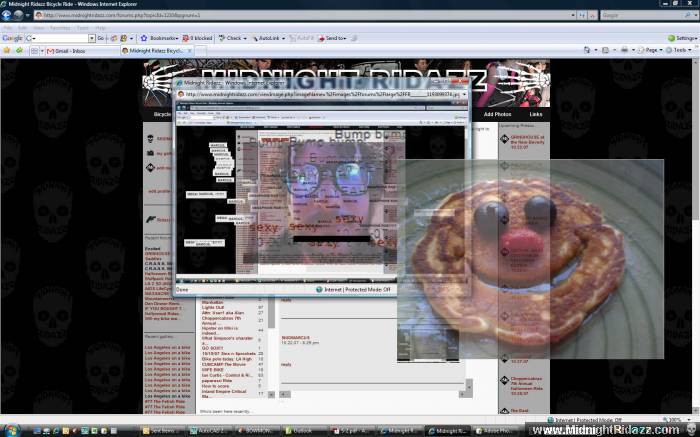Refresh the page with the Refresh icon
This screenshot has width=700, height=437.
pos(583,15)
